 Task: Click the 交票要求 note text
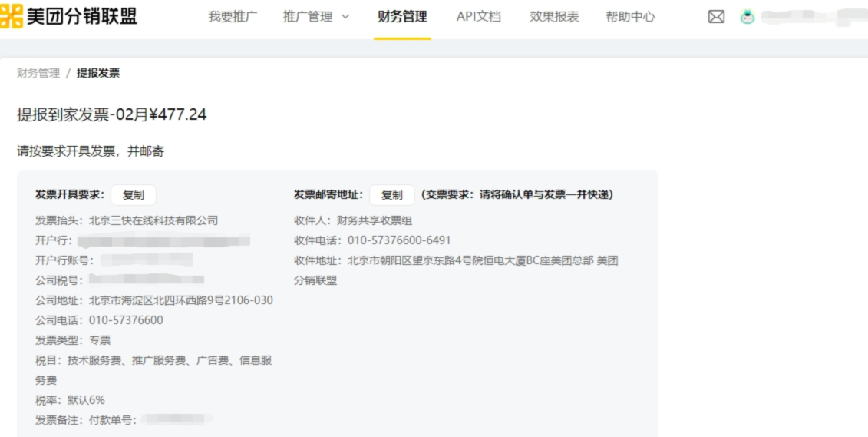point(517,195)
